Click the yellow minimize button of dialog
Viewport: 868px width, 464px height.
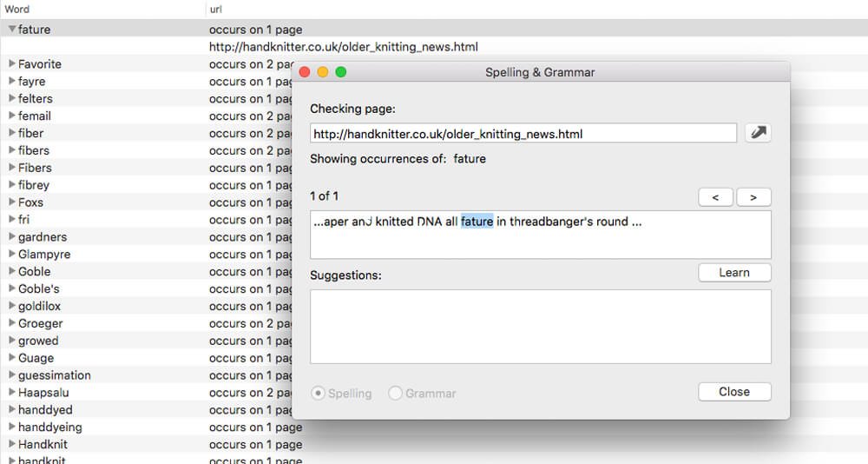[x=323, y=72]
